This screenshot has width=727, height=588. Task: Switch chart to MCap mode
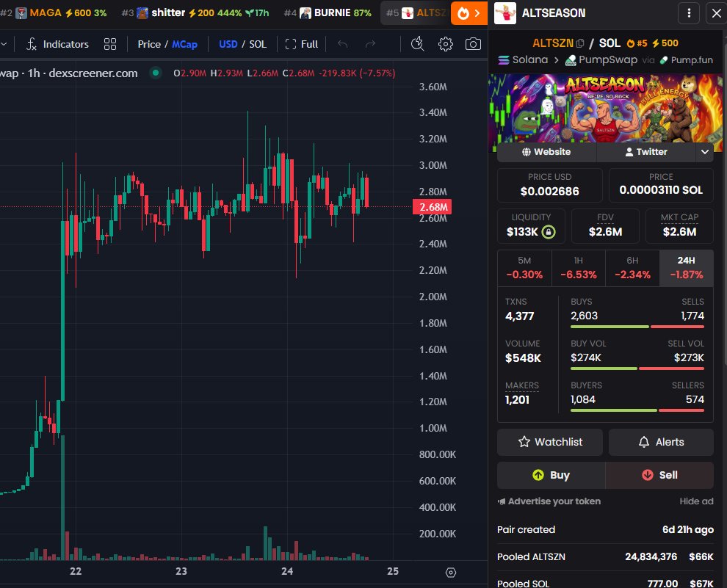[x=184, y=45]
